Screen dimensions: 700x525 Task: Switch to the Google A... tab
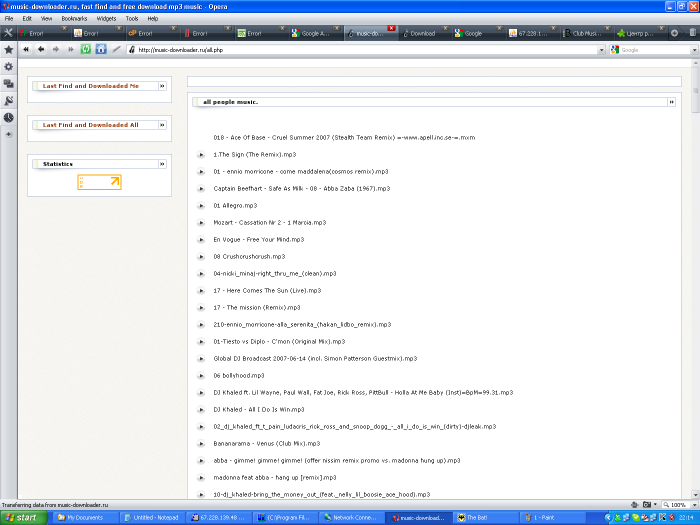click(x=316, y=33)
